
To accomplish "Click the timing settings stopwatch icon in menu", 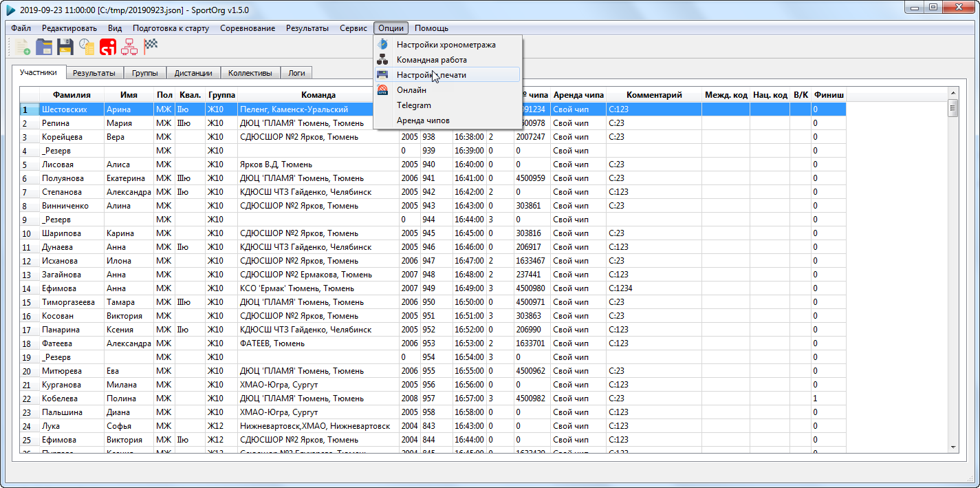I will click(x=383, y=45).
